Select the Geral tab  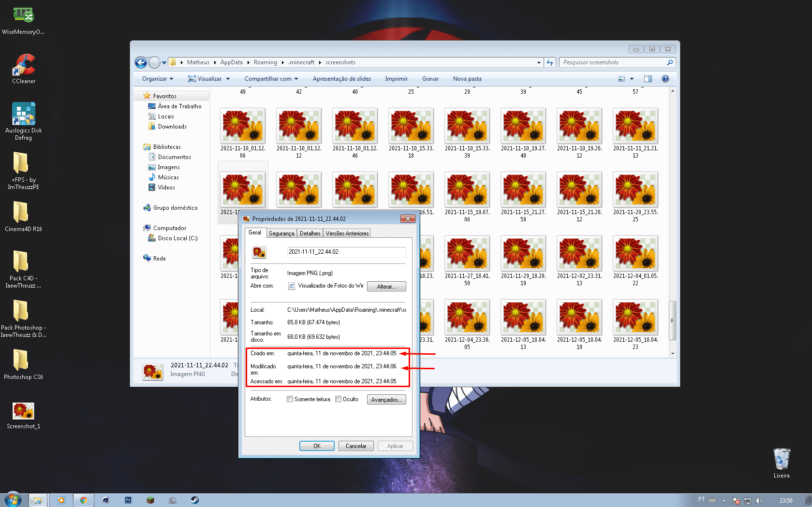click(255, 232)
